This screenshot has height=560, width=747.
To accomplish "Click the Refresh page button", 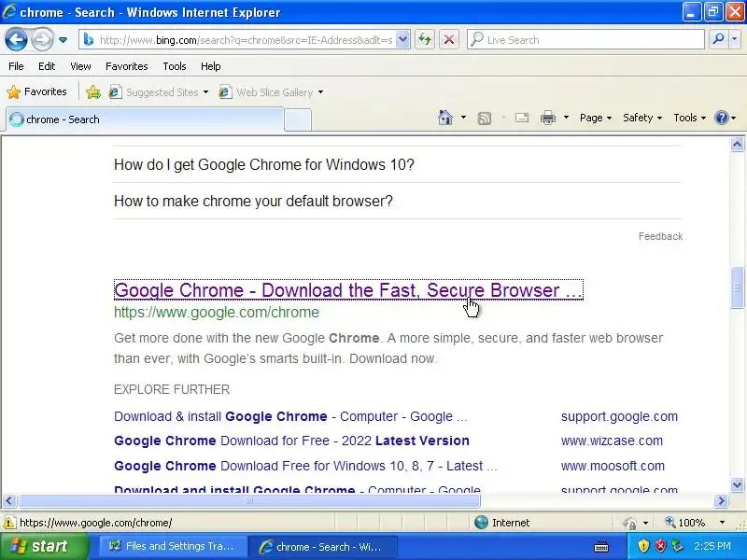I will point(425,39).
